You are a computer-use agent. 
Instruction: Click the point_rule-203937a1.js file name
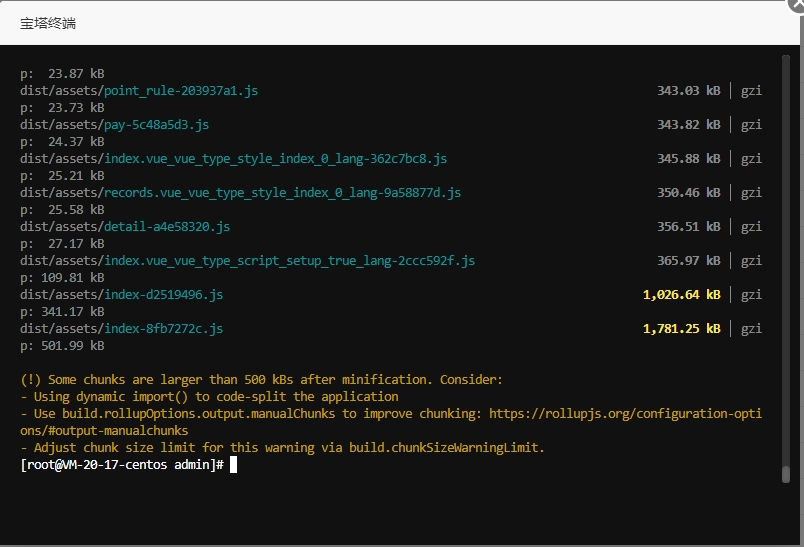181,91
